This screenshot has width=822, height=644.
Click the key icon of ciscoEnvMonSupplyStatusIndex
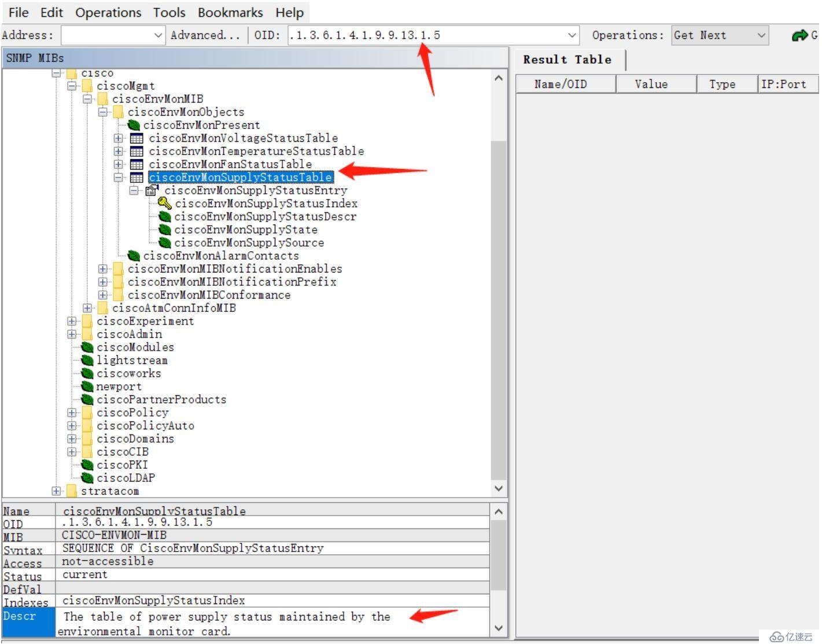165,204
